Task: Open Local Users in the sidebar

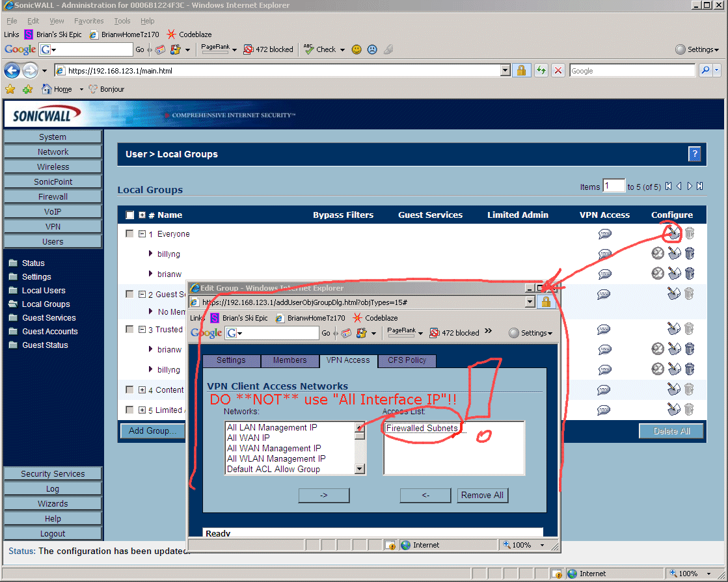Action: [44, 291]
